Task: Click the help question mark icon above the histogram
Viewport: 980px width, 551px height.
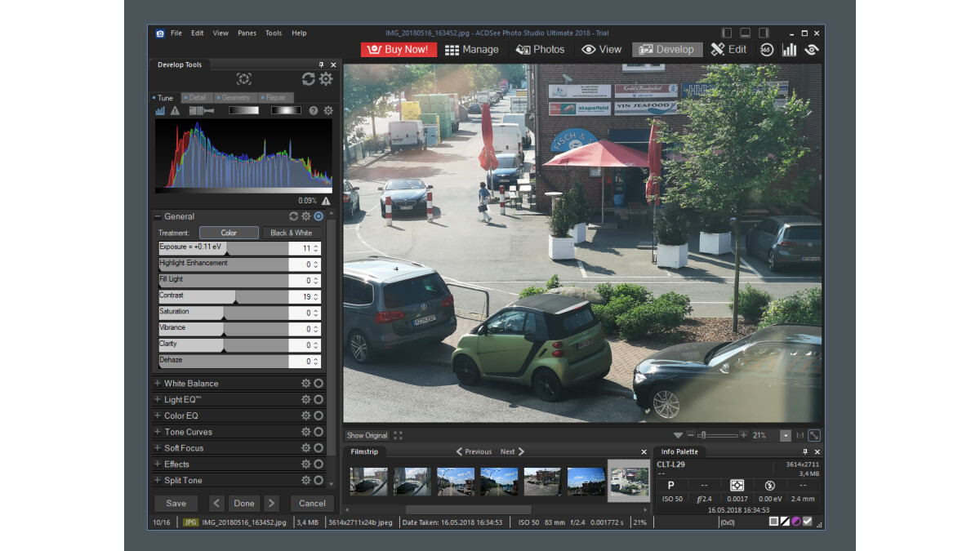Action: 314,111
